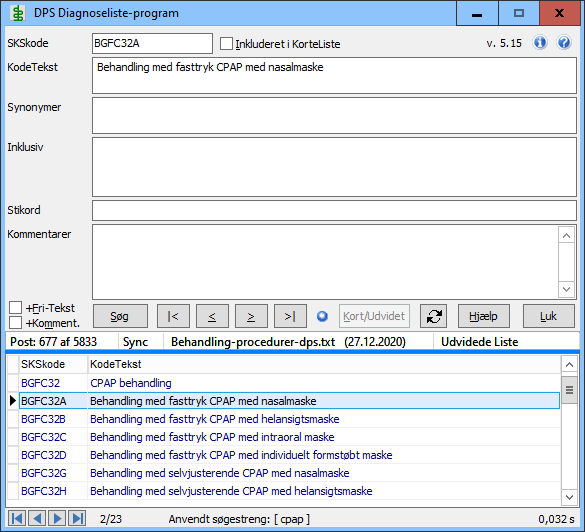The height and width of the screenshot is (532, 585).
Task: Jump to last record in bottom navigator
Action: pos(77,519)
